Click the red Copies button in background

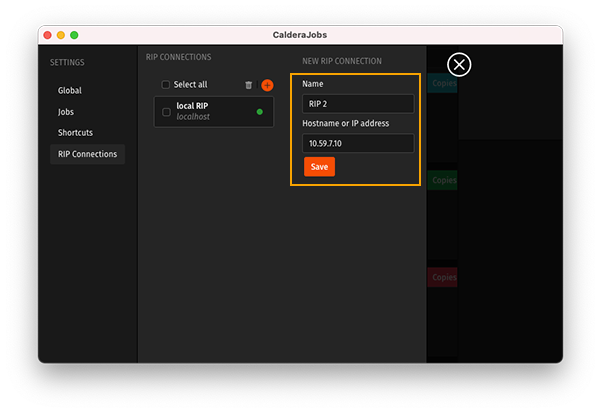443,277
